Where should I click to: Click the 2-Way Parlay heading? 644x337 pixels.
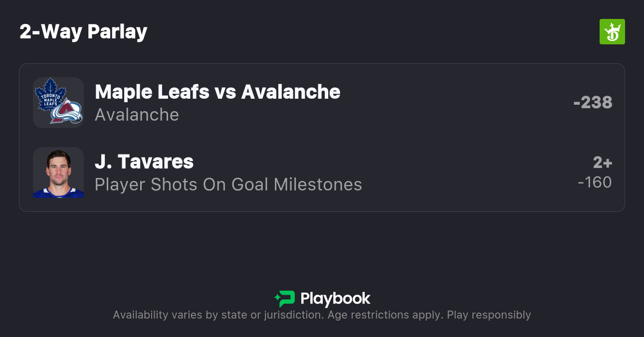point(83,32)
